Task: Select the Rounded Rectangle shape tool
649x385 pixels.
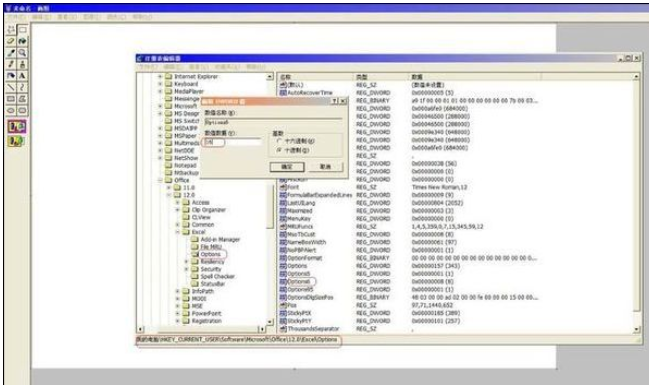Action: pyautogui.click(x=22, y=111)
